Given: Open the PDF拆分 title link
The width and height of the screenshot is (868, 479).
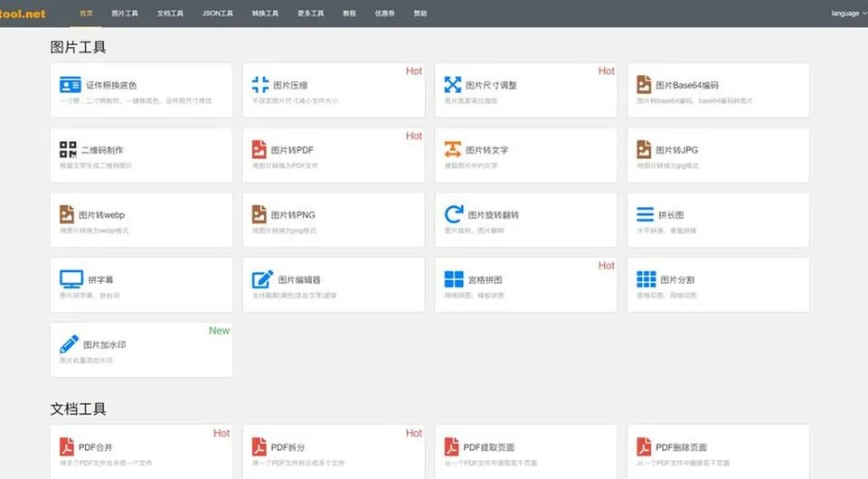Looking at the screenshot, I should point(288,447).
